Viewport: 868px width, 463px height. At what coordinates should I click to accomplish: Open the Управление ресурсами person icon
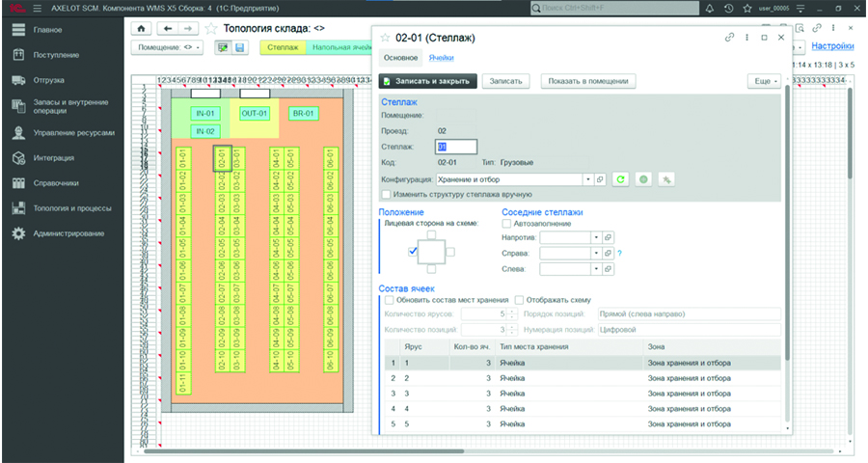(19, 133)
